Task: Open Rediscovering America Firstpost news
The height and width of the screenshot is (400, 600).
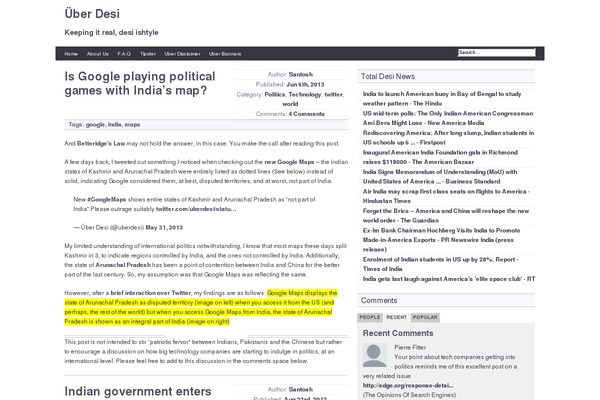Action: point(448,138)
